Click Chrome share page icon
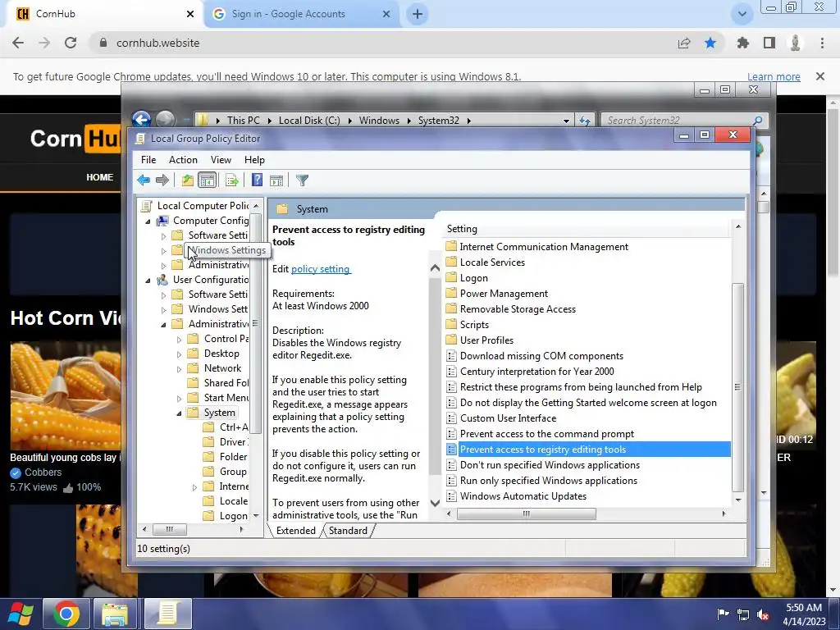The height and width of the screenshot is (630, 840). coord(684,43)
